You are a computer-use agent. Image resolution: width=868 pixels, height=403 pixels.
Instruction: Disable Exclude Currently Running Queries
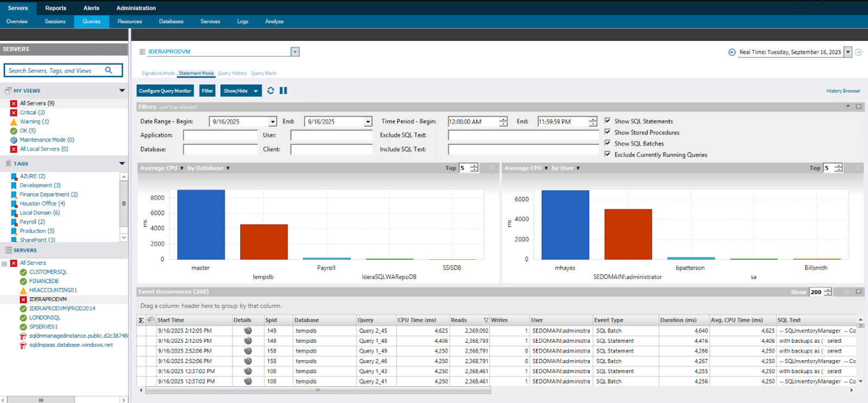pyautogui.click(x=608, y=154)
